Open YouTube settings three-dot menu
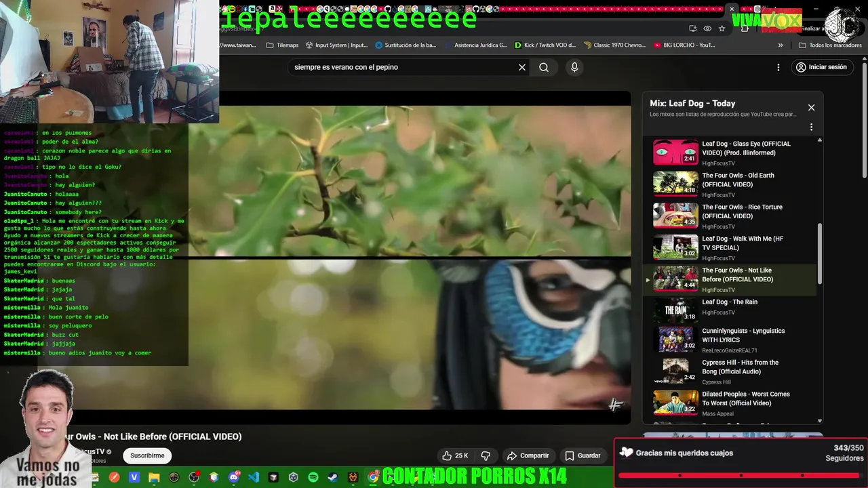868x488 pixels. tap(778, 67)
